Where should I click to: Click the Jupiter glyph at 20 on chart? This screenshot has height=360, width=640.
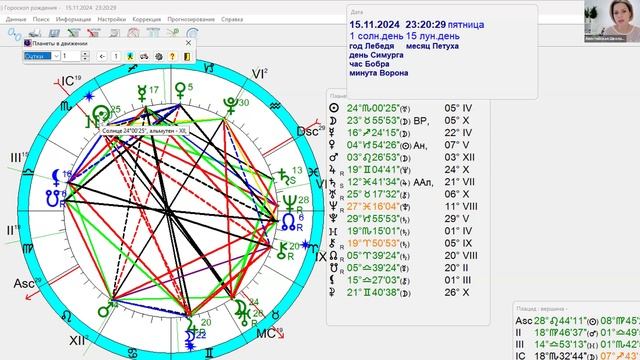tap(193, 324)
